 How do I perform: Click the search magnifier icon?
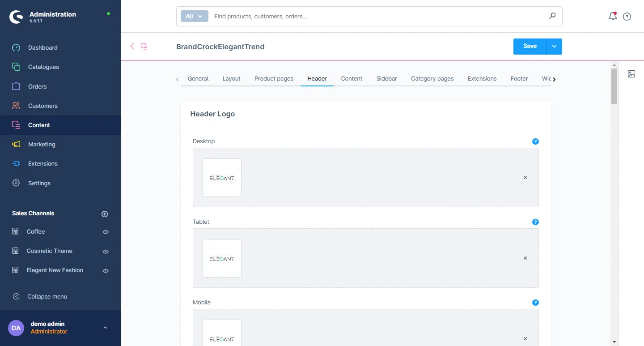tap(552, 16)
